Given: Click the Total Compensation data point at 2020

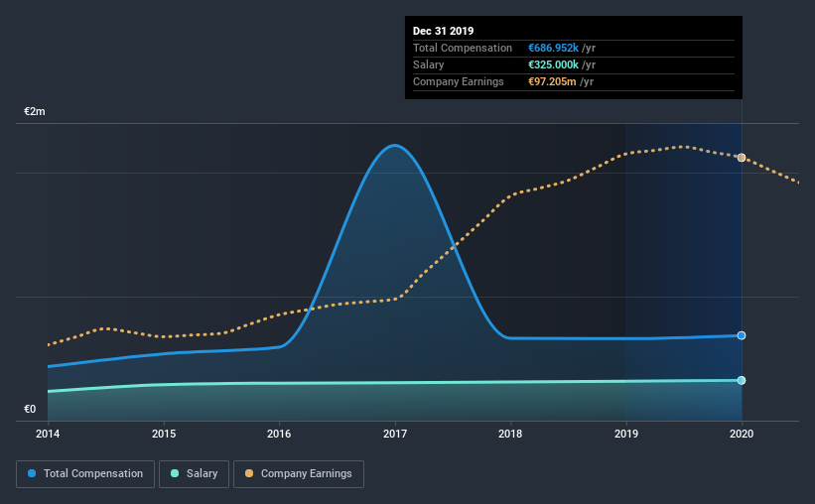Looking at the screenshot, I should click(742, 335).
